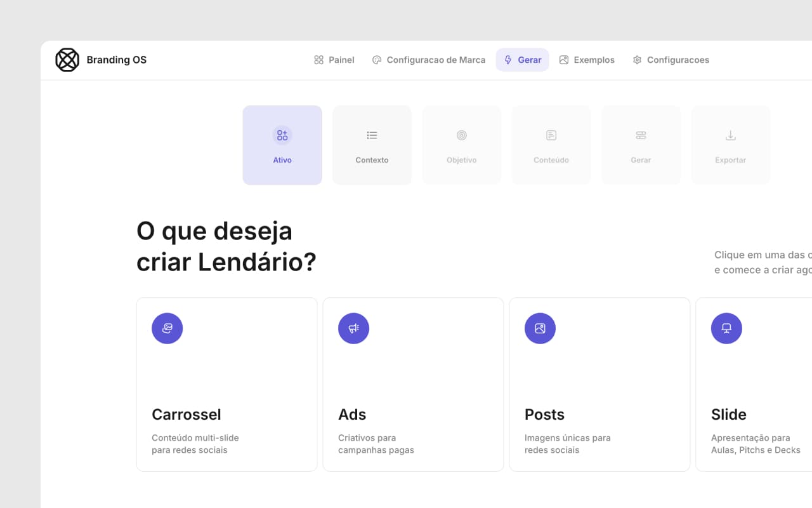
Task: Pick the Slide card title
Action: point(728,414)
